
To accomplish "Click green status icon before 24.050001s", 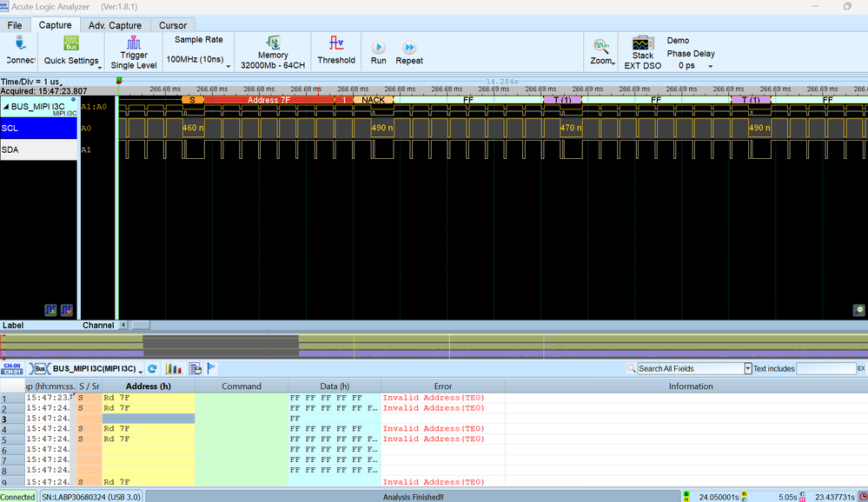I will tap(686, 497).
